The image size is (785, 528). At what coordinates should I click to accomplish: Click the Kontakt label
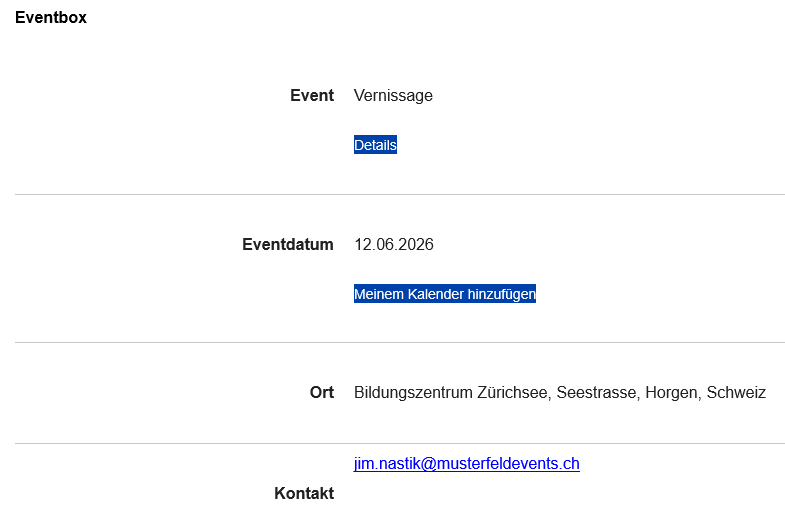tap(304, 493)
